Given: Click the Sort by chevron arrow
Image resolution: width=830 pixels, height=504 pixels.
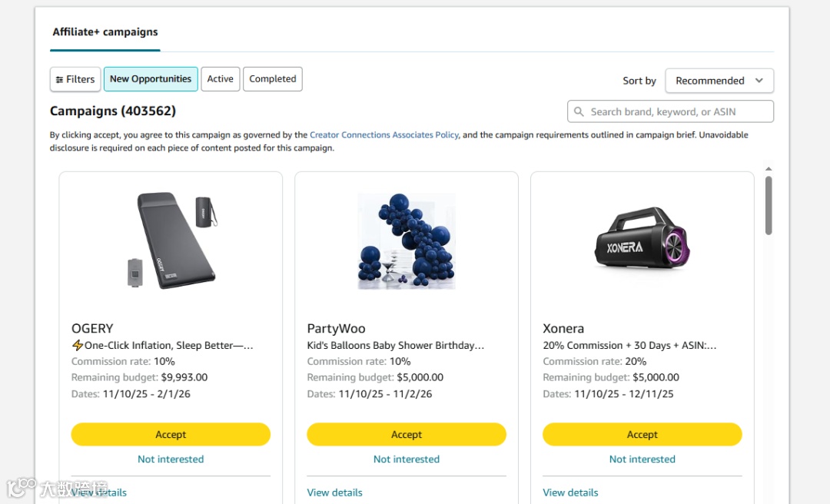Looking at the screenshot, I should tap(759, 81).
